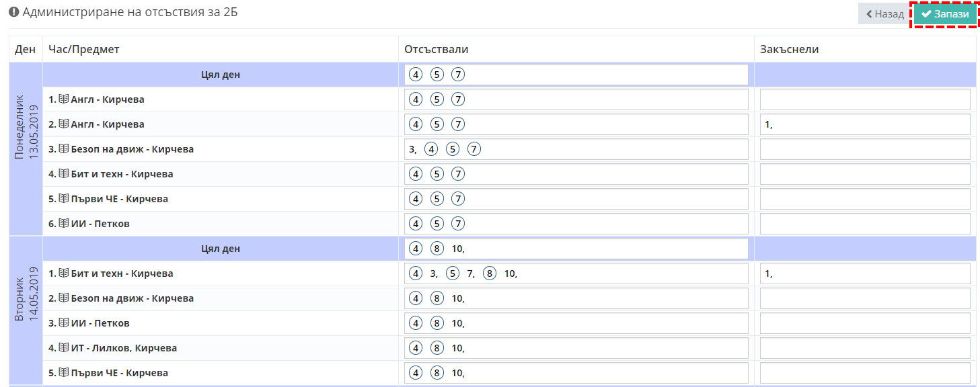Toggle circled 5 in Tuesday's Бит и техн row
This screenshot has width=980, height=387.
[453, 273]
